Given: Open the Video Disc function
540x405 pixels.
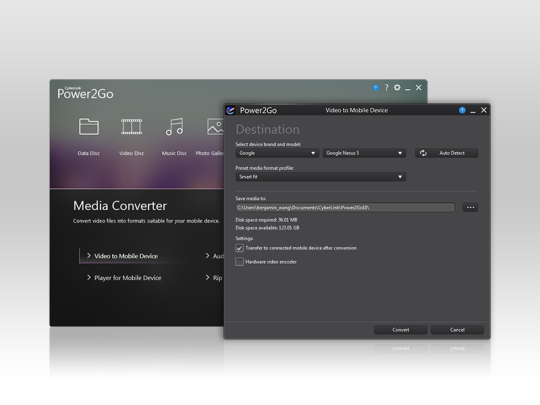Looking at the screenshot, I should [132, 137].
